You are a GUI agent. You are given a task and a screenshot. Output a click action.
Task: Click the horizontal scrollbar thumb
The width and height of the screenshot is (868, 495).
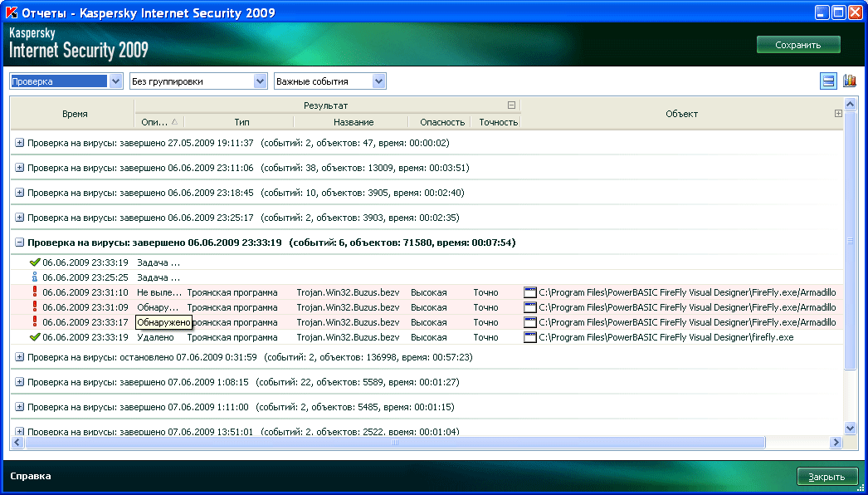pyautogui.click(x=395, y=443)
